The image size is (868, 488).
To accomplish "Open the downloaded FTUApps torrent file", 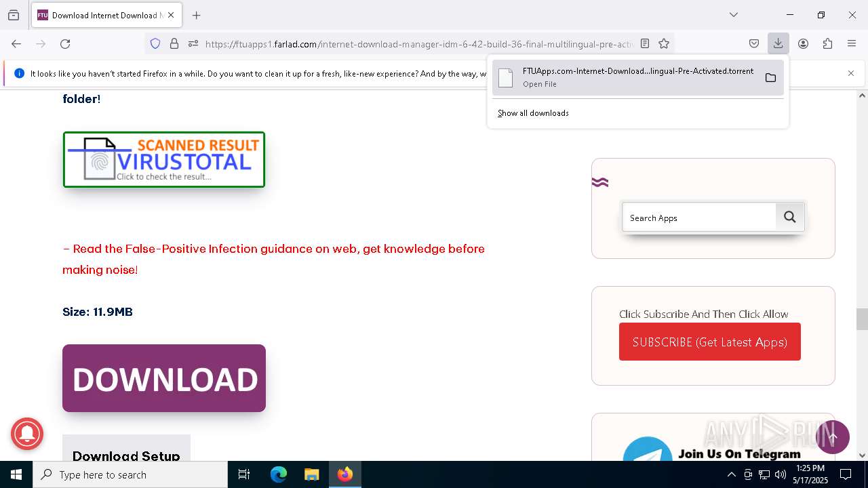I will pos(624,77).
